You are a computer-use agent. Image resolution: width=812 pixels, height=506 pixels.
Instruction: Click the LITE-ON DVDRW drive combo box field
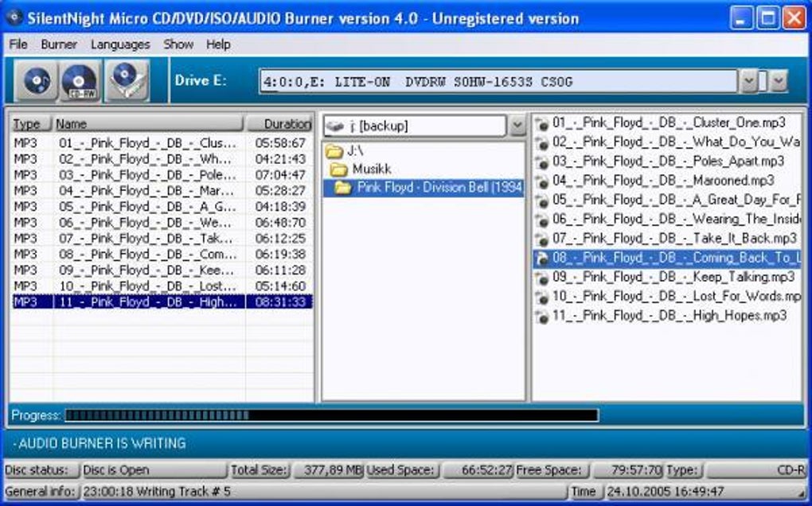tap(498, 81)
